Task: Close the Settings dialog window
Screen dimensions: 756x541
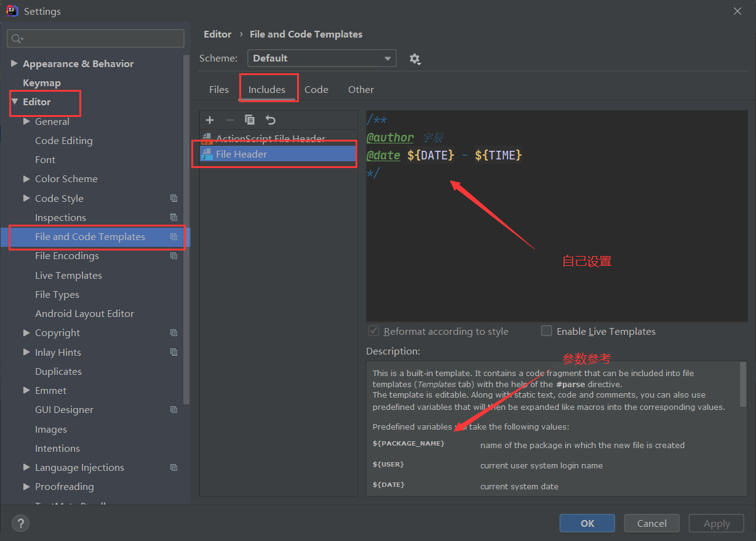Action: click(738, 11)
